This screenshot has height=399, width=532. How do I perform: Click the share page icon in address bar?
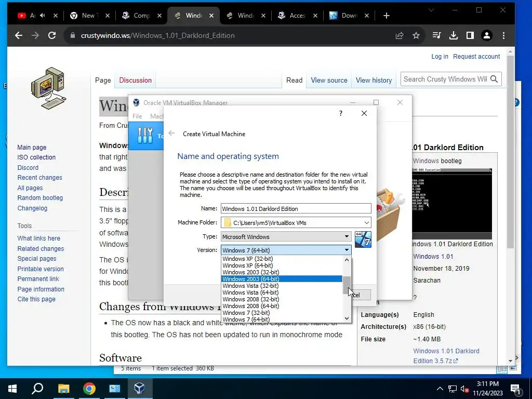(x=400, y=35)
